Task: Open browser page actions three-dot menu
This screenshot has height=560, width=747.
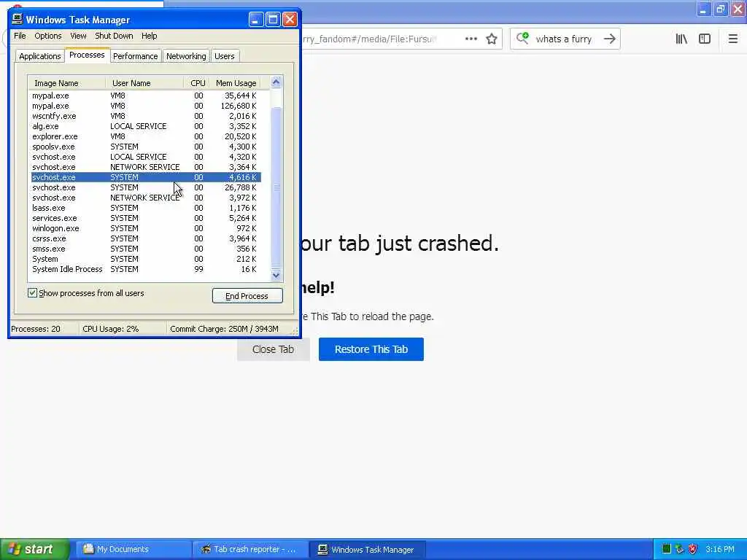Action: coord(471,39)
